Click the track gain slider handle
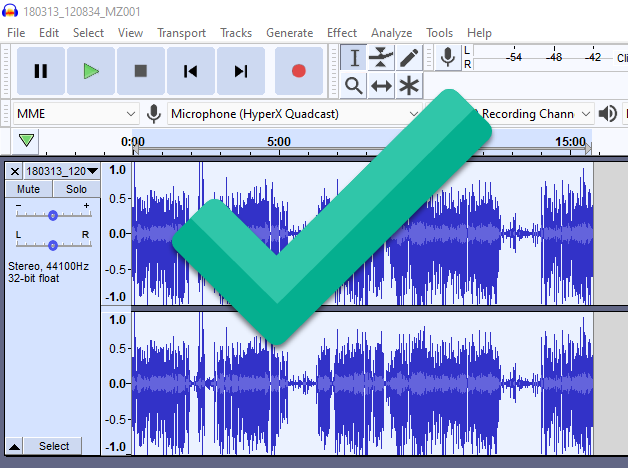 (x=53, y=215)
